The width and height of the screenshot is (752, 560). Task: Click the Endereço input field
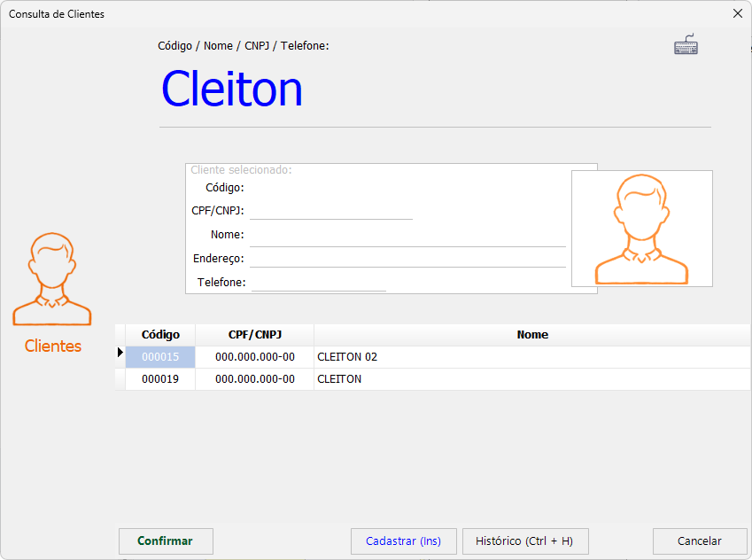click(407, 259)
